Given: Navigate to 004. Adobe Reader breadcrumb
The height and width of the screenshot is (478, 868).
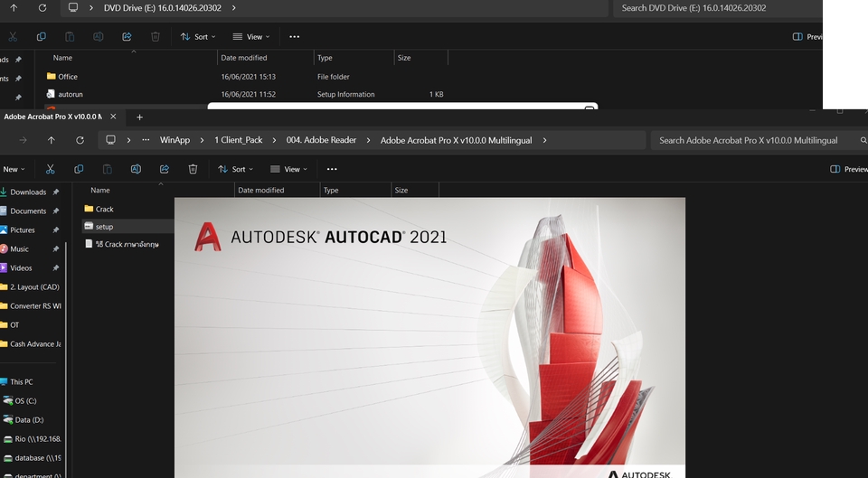Looking at the screenshot, I should (321, 140).
